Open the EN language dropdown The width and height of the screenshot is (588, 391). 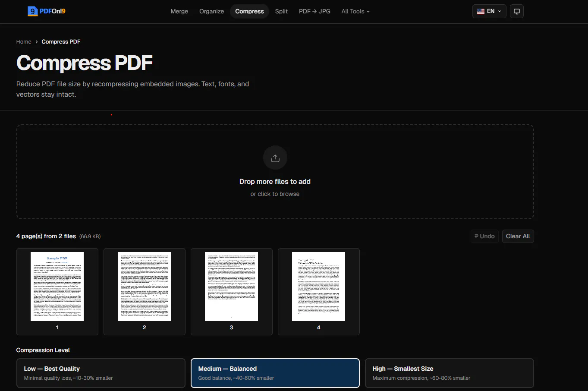pyautogui.click(x=489, y=11)
